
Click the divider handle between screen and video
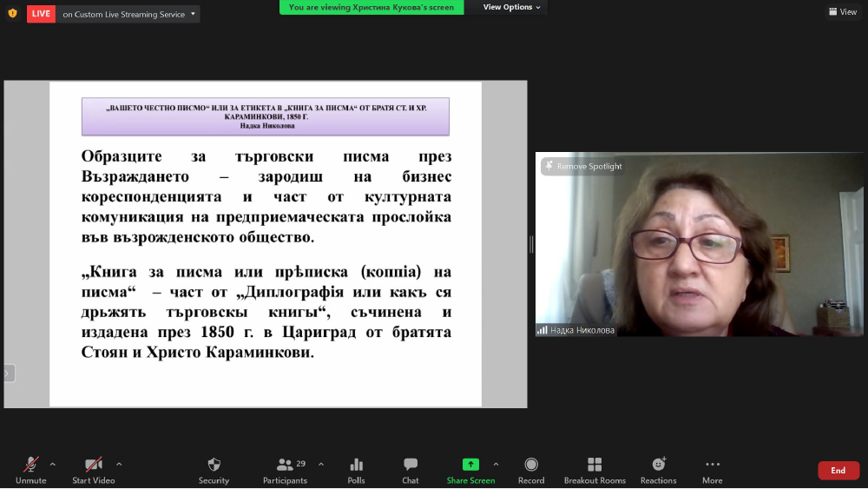pos(531,245)
